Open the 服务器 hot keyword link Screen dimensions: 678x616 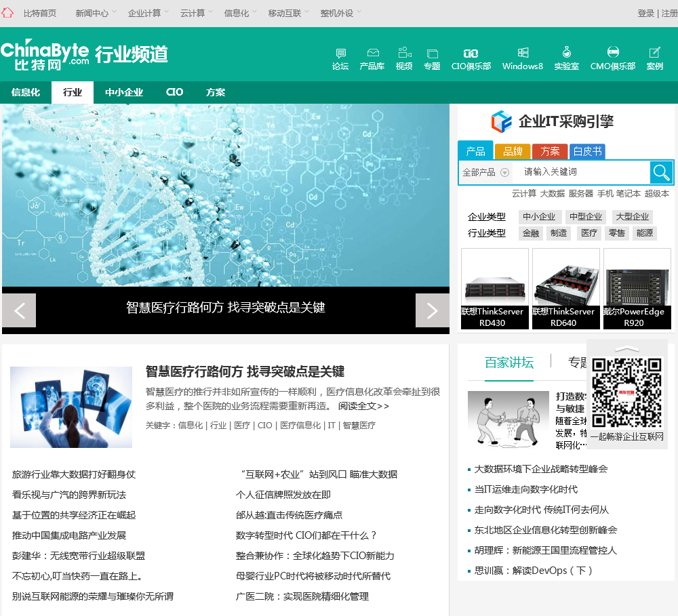point(581,193)
